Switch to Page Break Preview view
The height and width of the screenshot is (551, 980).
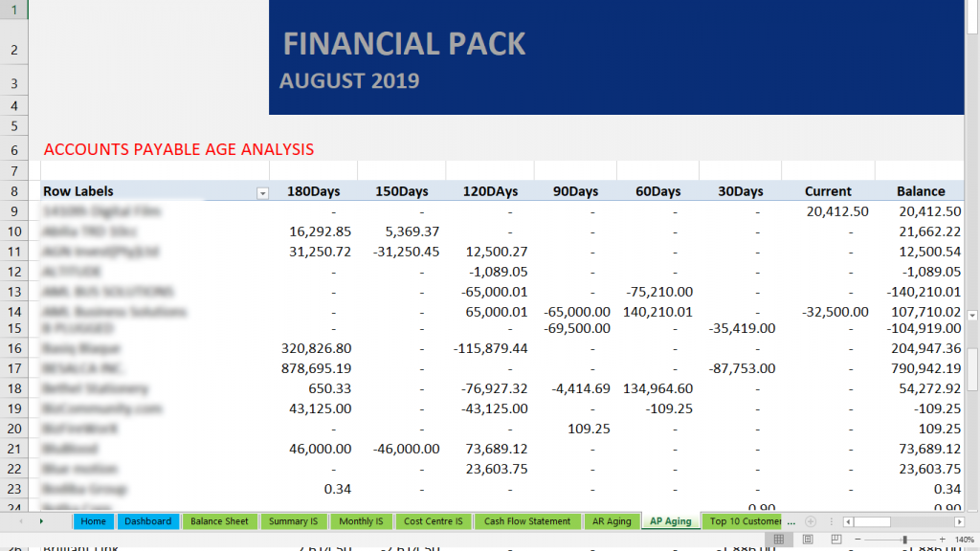click(x=836, y=540)
